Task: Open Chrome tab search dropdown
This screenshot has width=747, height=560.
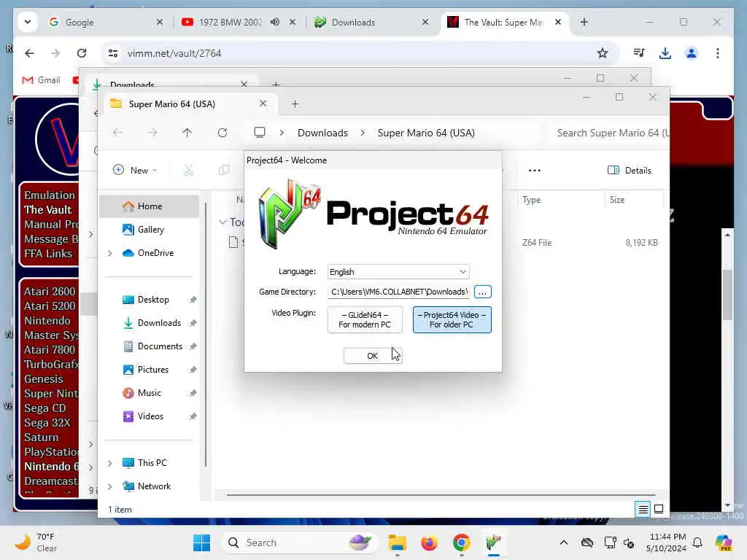Action: [28, 22]
